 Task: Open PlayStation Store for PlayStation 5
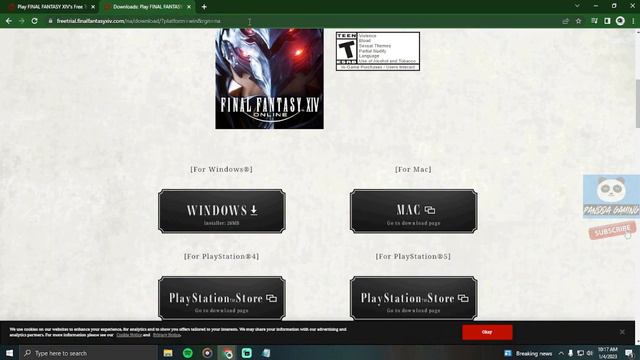(x=413, y=298)
